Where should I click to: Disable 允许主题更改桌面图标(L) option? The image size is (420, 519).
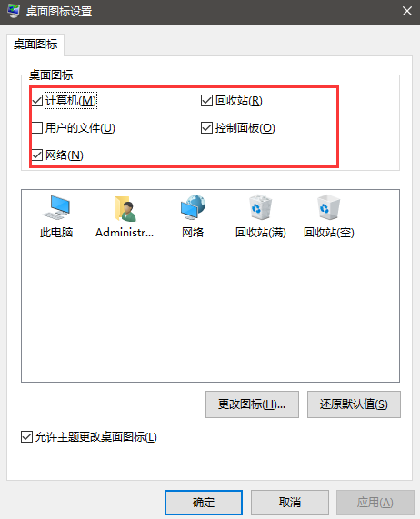(26, 436)
